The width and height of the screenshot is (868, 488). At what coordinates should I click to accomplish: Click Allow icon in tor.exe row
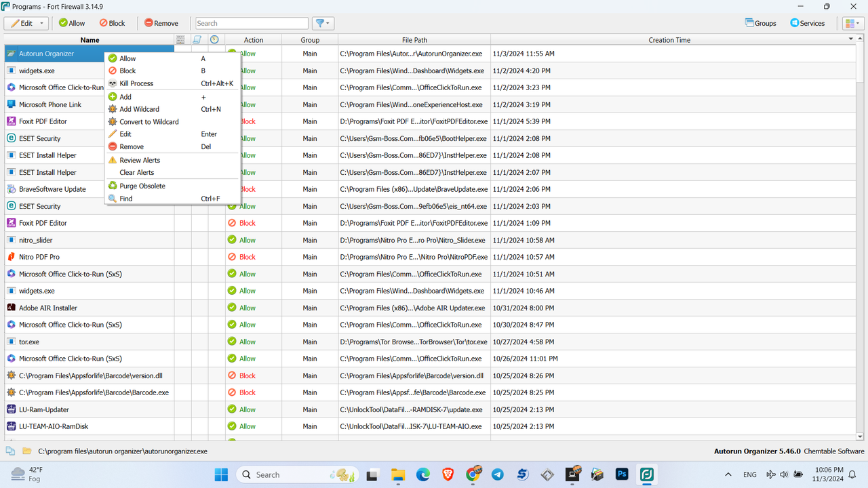[x=232, y=342]
